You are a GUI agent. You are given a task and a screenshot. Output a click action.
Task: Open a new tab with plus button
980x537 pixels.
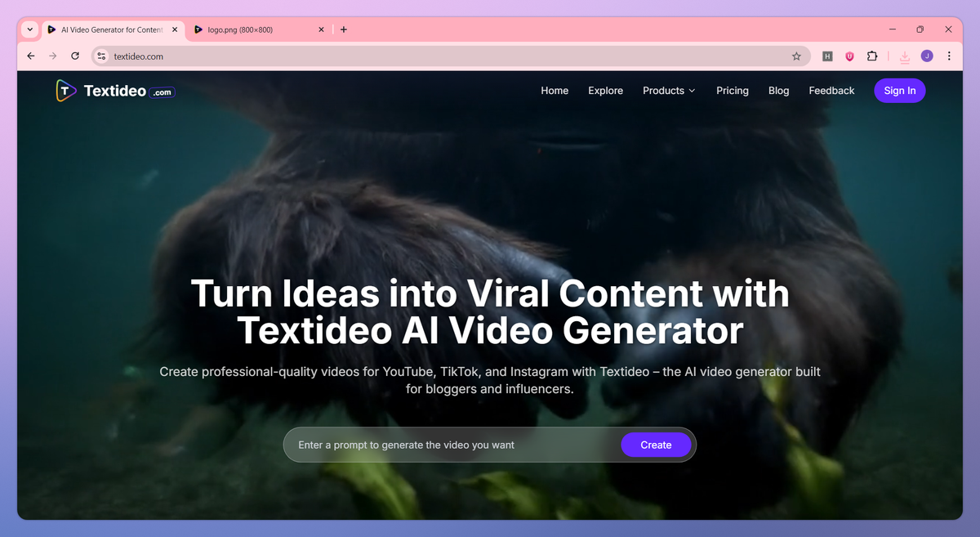pos(344,29)
